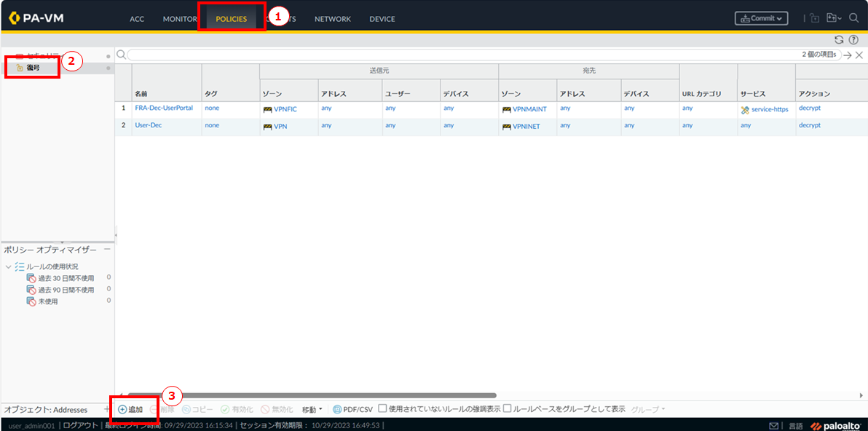Screen dimensions: 868x431
Task: Select 復号 in the left tree
Action: 33,68
